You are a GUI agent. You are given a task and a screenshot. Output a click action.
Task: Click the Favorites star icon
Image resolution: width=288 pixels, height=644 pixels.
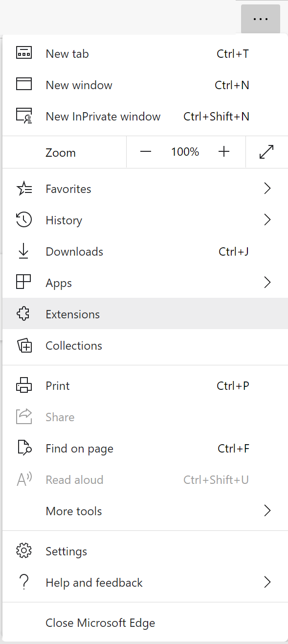click(24, 189)
